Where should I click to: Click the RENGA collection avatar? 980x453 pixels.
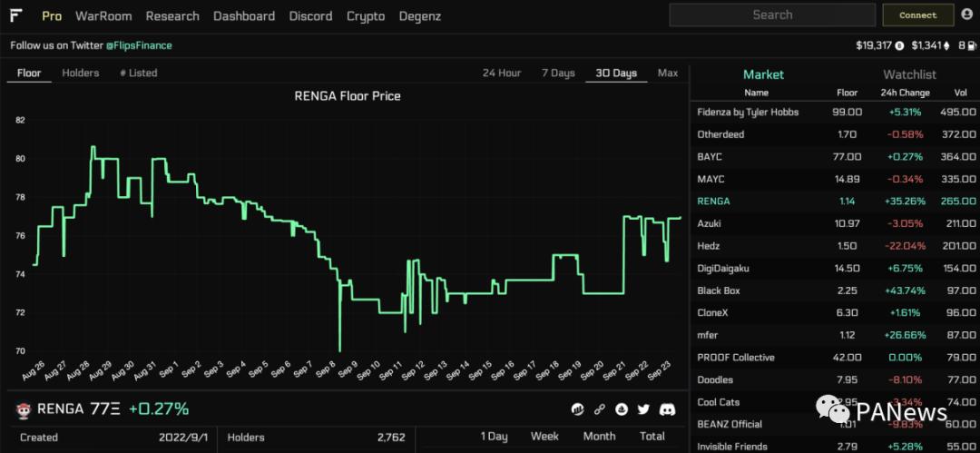pos(23,410)
